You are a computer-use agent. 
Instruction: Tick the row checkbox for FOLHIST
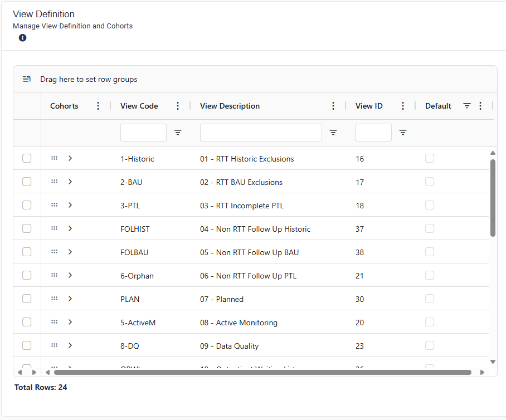tap(27, 229)
